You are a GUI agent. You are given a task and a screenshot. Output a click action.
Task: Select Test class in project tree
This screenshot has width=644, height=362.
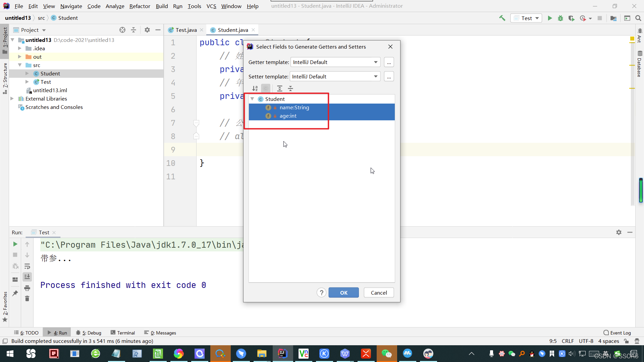[46, 82]
